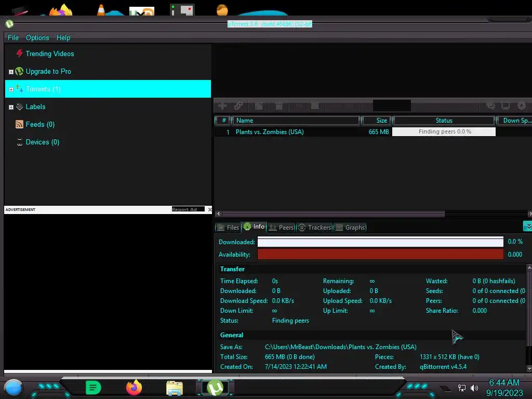The height and width of the screenshot is (399, 532).
Task: Click the torrent list scrollbar's left arrow
Action: (218, 214)
